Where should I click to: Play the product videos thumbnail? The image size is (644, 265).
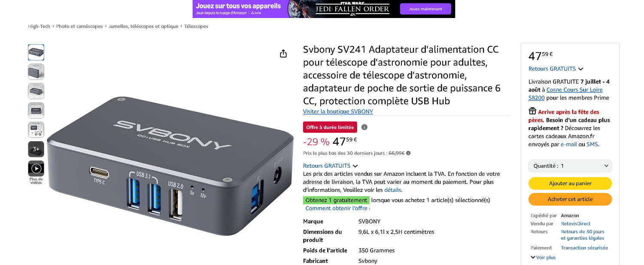pos(36,169)
